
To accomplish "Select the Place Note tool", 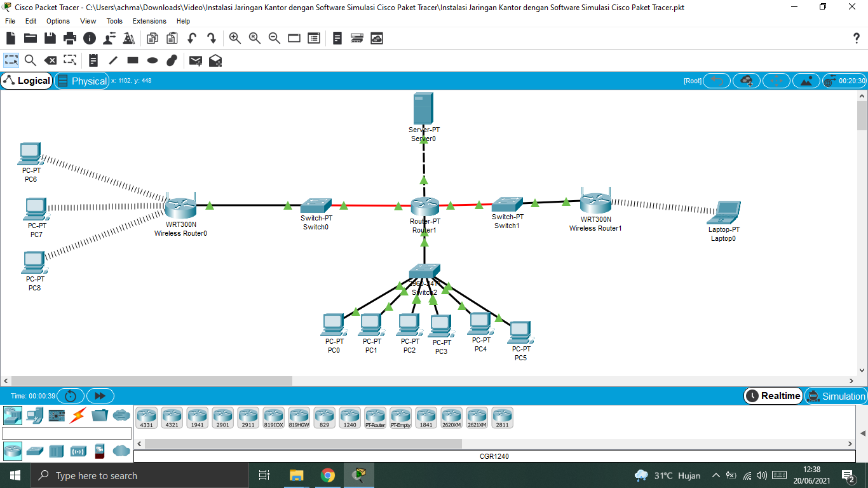I will pos(93,60).
